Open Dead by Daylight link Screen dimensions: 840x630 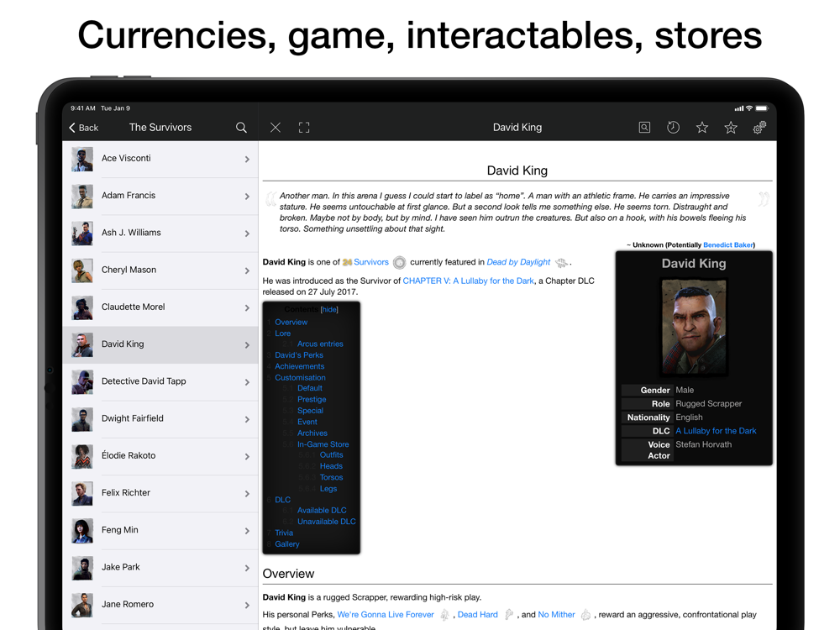pyautogui.click(x=518, y=262)
